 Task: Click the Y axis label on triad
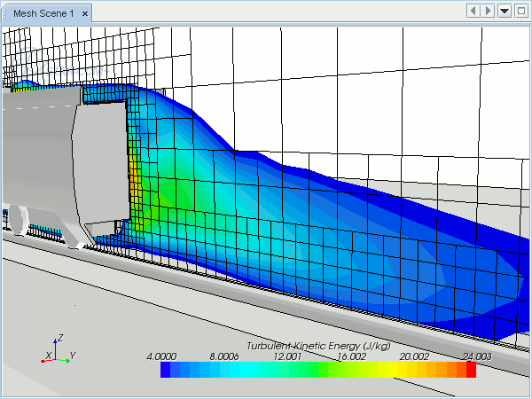[x=72, y=356]
